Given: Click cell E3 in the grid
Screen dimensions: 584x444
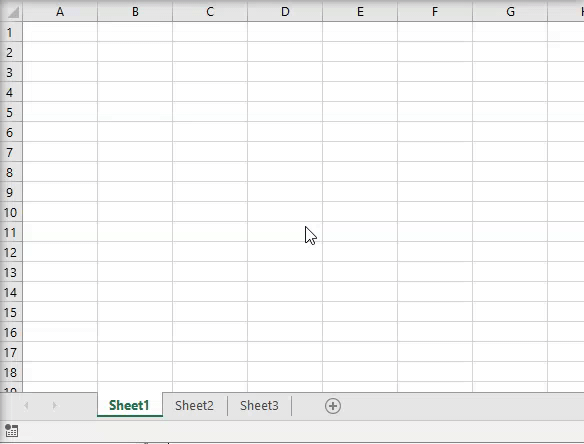Looking at the screenshot, I should (360, 72).
